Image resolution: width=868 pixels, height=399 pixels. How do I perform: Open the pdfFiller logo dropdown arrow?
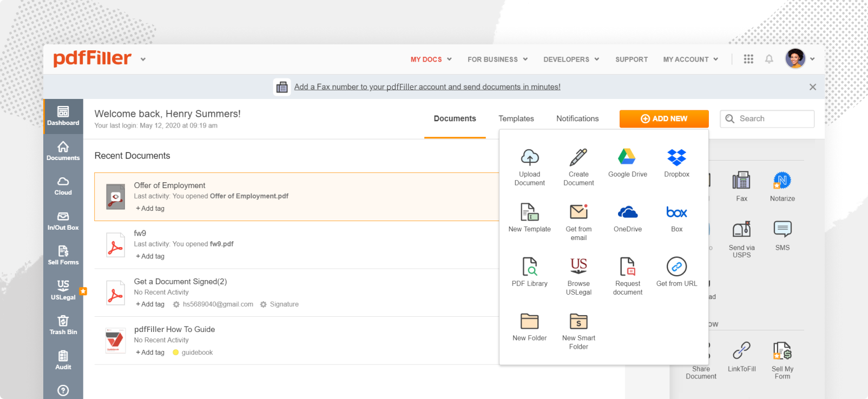[143, 59]
